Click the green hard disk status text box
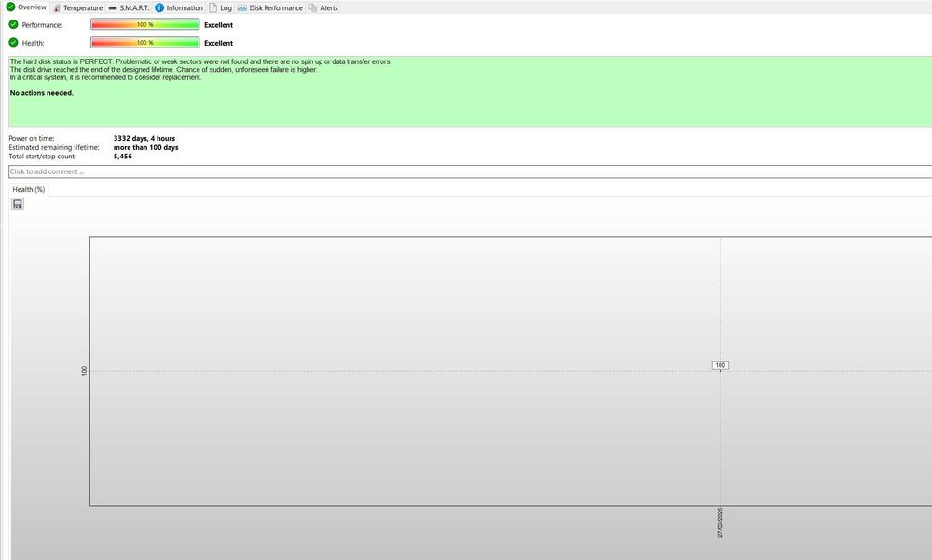The height and width of the screenshot is (560, 932). 470,91
